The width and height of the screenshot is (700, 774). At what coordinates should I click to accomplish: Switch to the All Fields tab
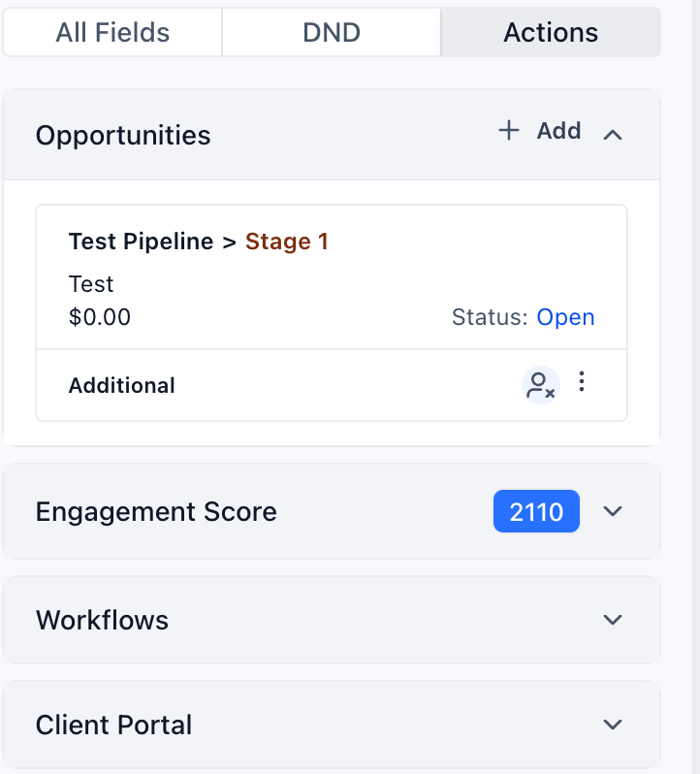tap(112, 33)
